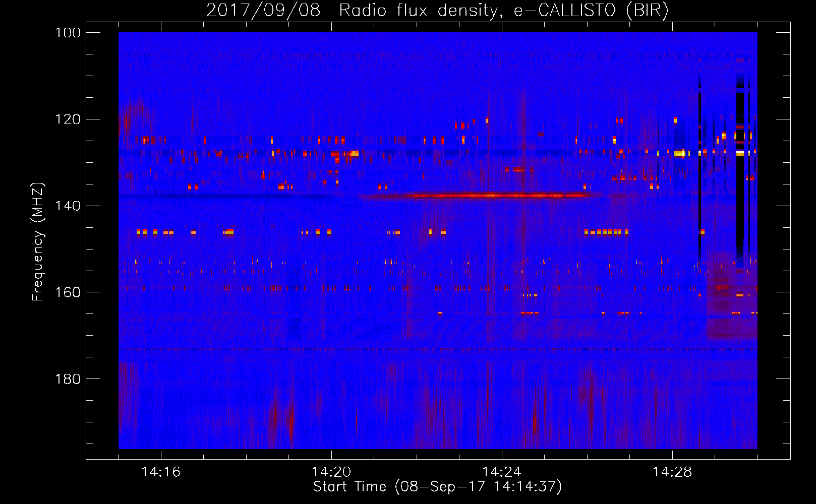Click the '14:16' time tick label
The width and height of the screenshot is (816, 504).
[161, 472]
